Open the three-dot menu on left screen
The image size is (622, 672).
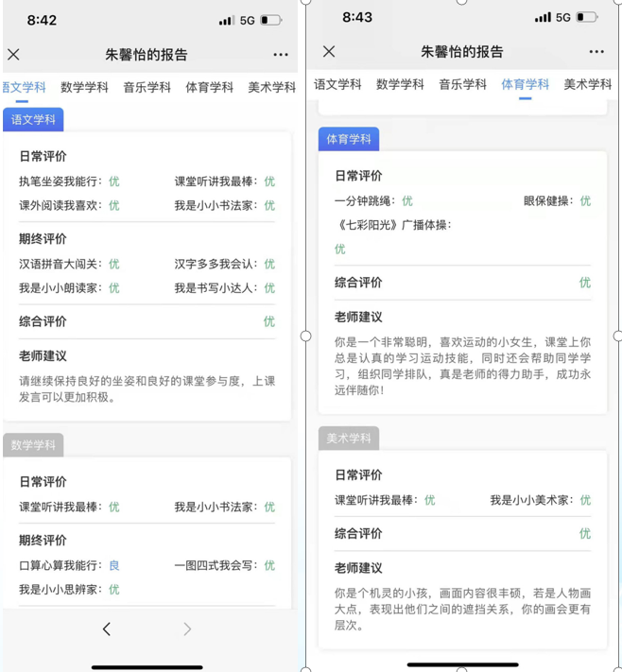tap(281, 55)
